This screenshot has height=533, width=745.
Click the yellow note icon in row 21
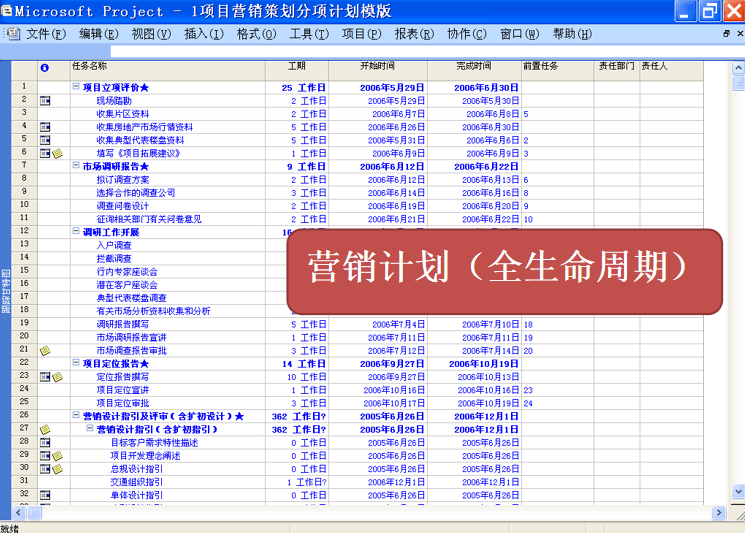click(x=45, y=351)
